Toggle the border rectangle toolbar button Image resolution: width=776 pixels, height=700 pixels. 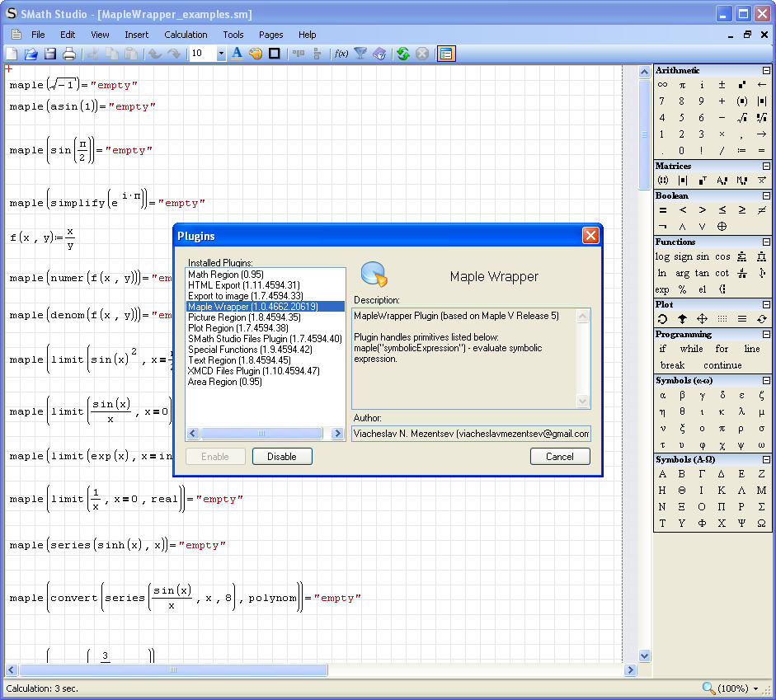tap(275, 54)
